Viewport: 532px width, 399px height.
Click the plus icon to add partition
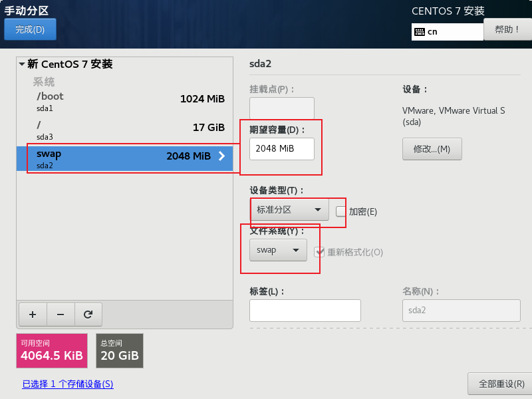33,315
